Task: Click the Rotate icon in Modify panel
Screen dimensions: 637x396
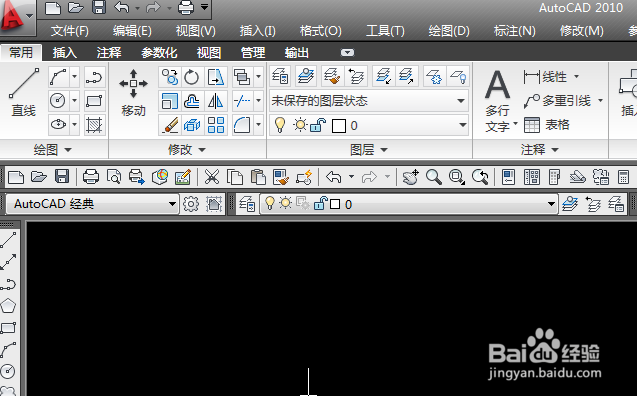Action: 191,77
